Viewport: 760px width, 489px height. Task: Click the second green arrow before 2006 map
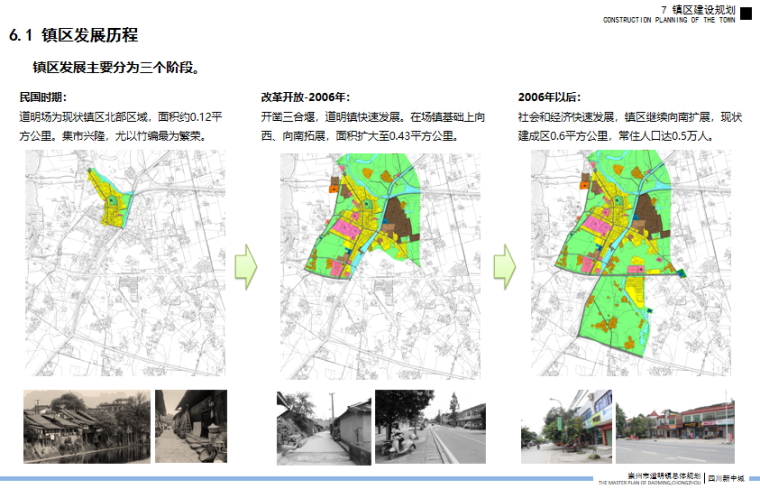click(505, 265)
